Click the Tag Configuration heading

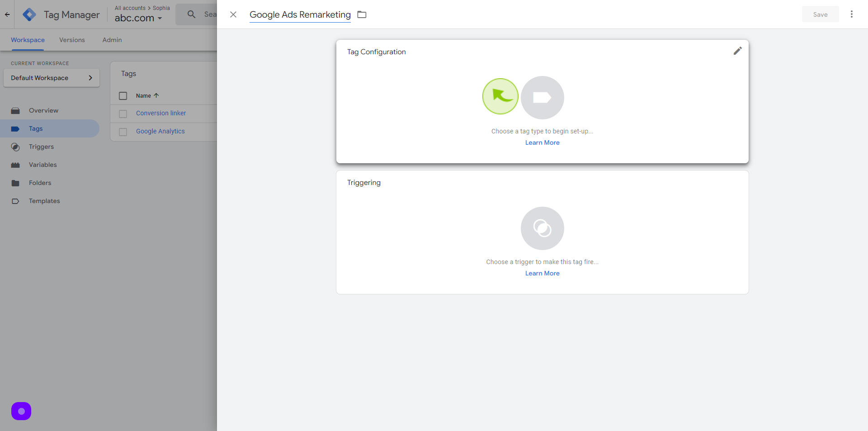[377, 52]
